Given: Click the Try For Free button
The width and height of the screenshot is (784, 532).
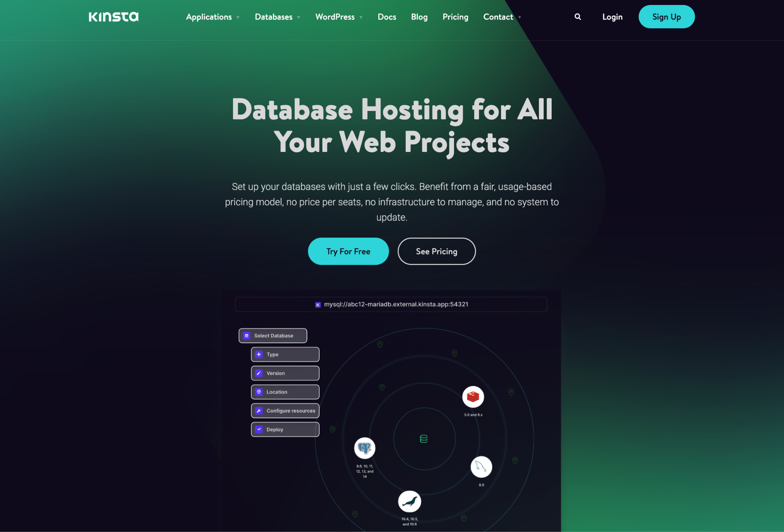Looking at the screenshot, I should [x=348, y=251].
